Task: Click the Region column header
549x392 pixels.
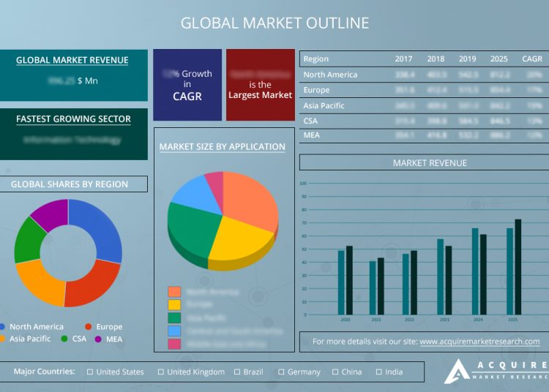Action: point(316,59)
